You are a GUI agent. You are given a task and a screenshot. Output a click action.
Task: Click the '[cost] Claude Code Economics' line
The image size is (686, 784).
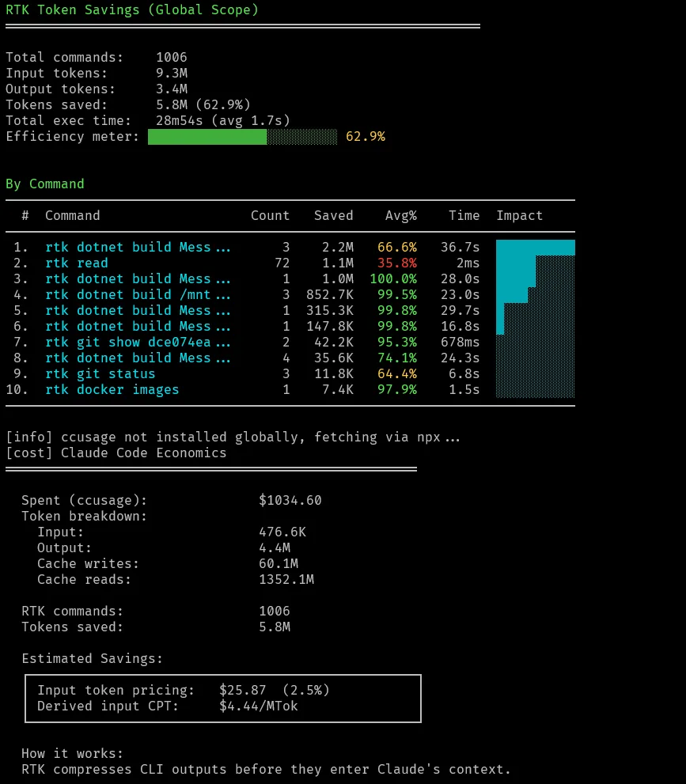click(x=116, y=453)
